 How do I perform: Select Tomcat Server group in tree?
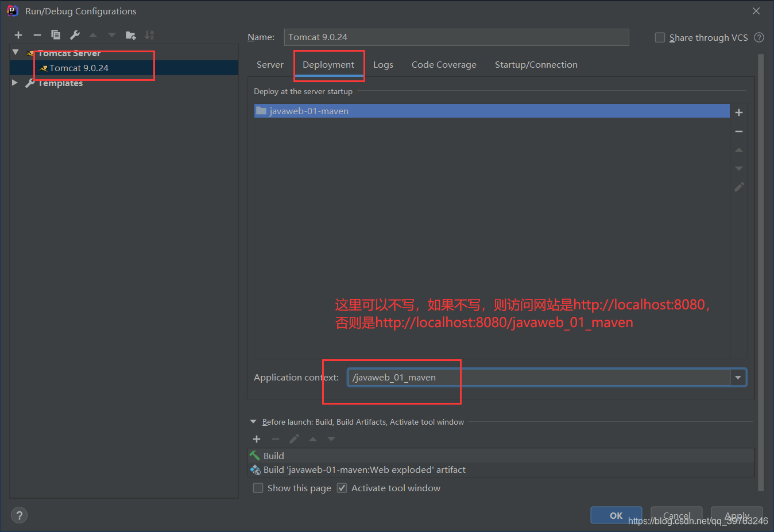click(69, 53)
